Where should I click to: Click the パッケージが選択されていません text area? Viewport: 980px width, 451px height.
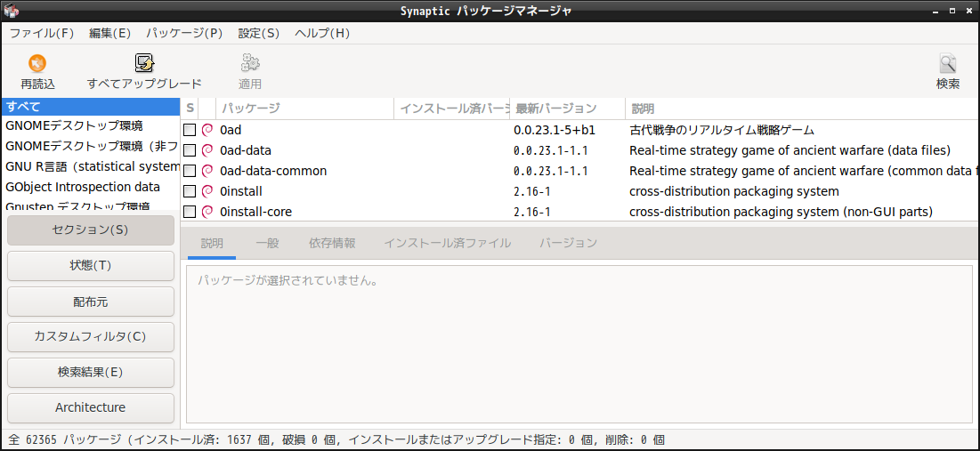(x=579, y=343)
